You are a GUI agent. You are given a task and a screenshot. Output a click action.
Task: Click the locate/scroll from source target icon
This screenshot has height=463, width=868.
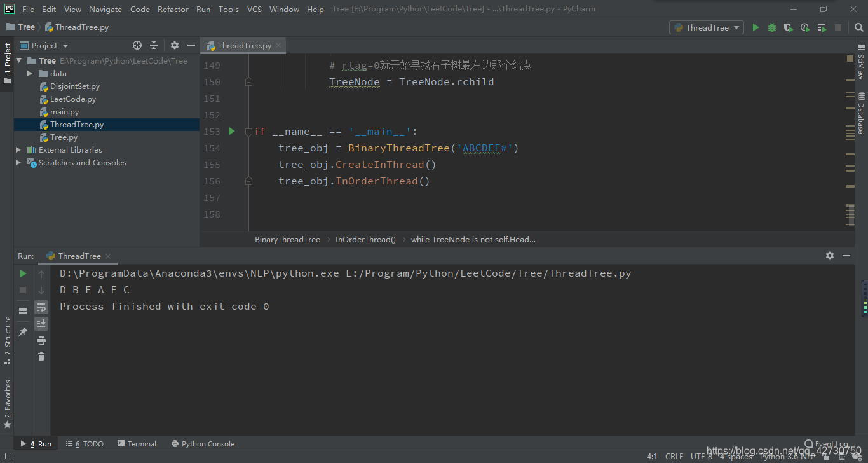pyautogui.click(x=137, y=45)
